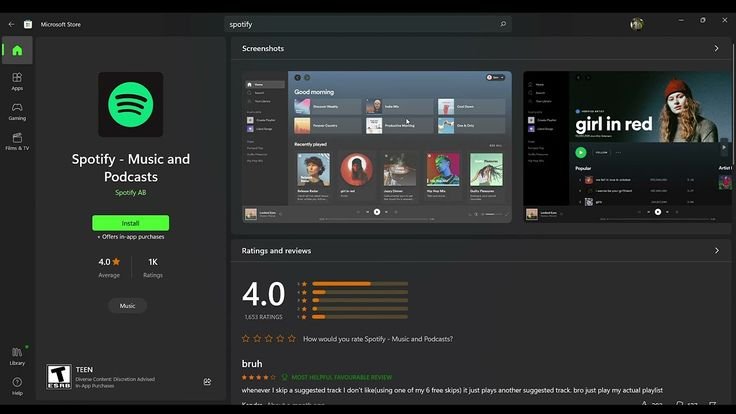This screenshot has width=736, height=414.
Task: Expand the Screenshots section chevron
Action: (x=716, y=48)
